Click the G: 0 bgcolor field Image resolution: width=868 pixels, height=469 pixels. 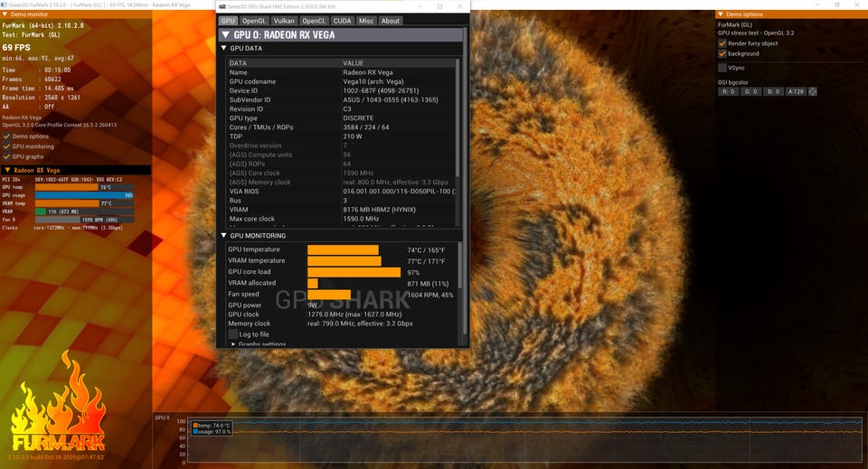(x=751, y=92)
